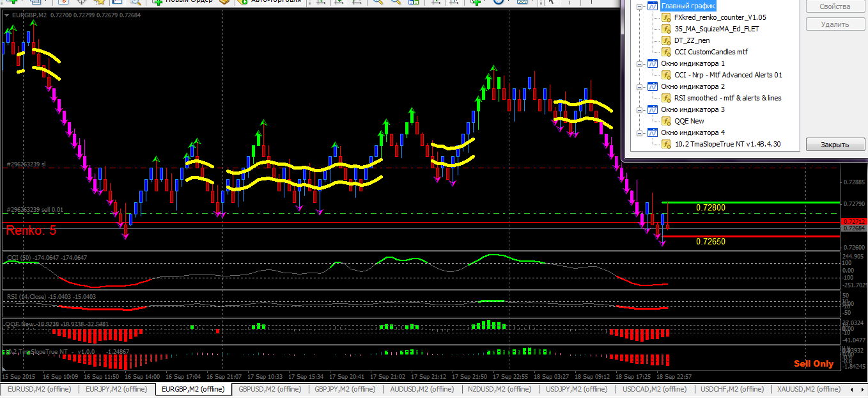This screenshot has height=398, width=868.
Task: Select CCI CustomCandles mtf indicator
Action: [711, 52]
